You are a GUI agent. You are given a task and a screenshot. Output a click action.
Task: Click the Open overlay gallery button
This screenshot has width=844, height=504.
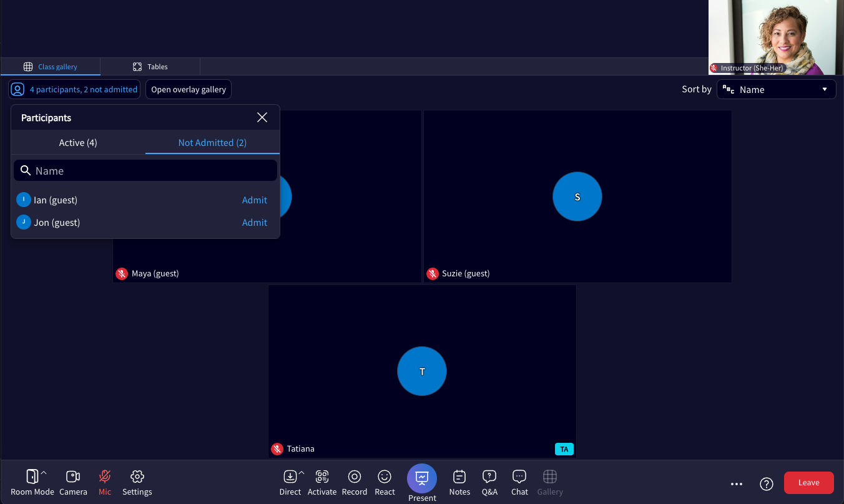pos(189,89)
